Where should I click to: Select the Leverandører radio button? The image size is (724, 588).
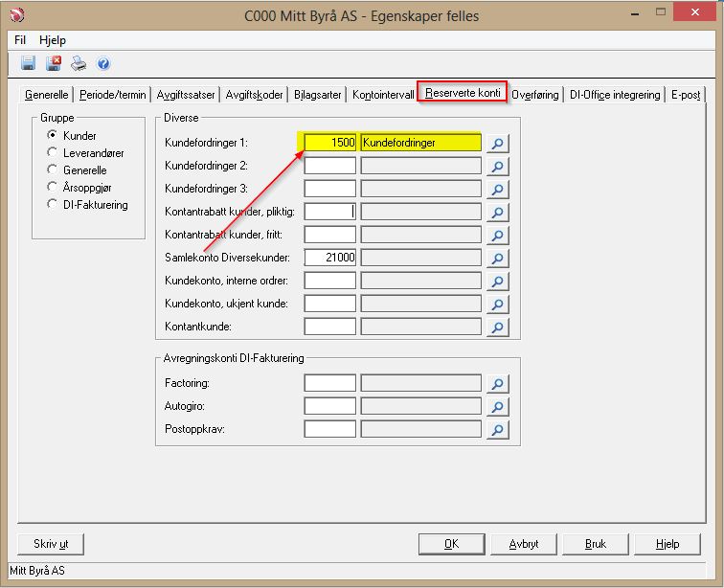pos(52,152)
